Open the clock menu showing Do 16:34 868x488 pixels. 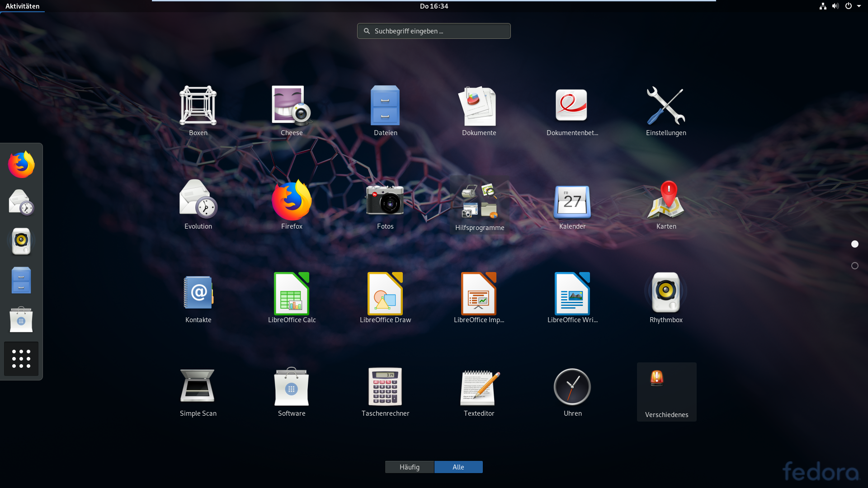[x=434, y=6]
